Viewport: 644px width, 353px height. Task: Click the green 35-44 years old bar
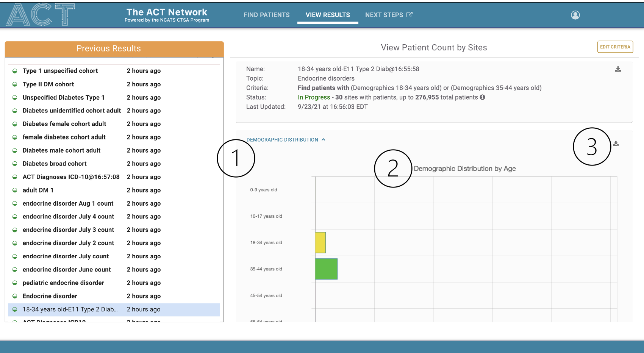pos(326,269)
